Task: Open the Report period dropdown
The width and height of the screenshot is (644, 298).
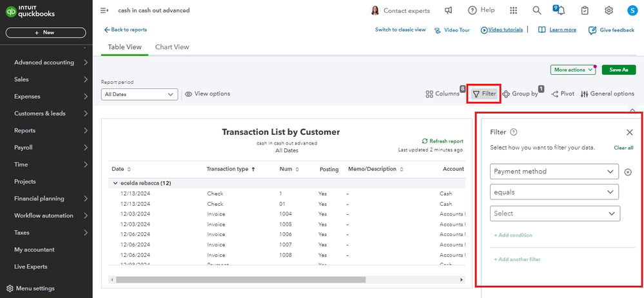Action: (139, 94)
